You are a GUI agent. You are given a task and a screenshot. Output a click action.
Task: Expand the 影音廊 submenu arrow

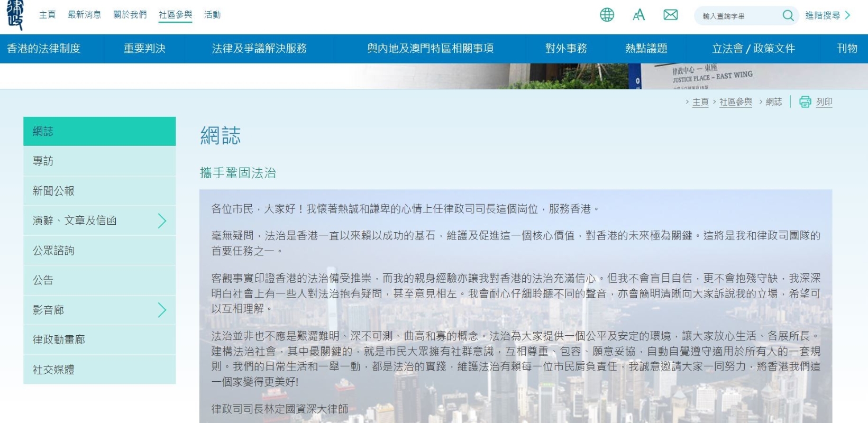click(162, 310)
